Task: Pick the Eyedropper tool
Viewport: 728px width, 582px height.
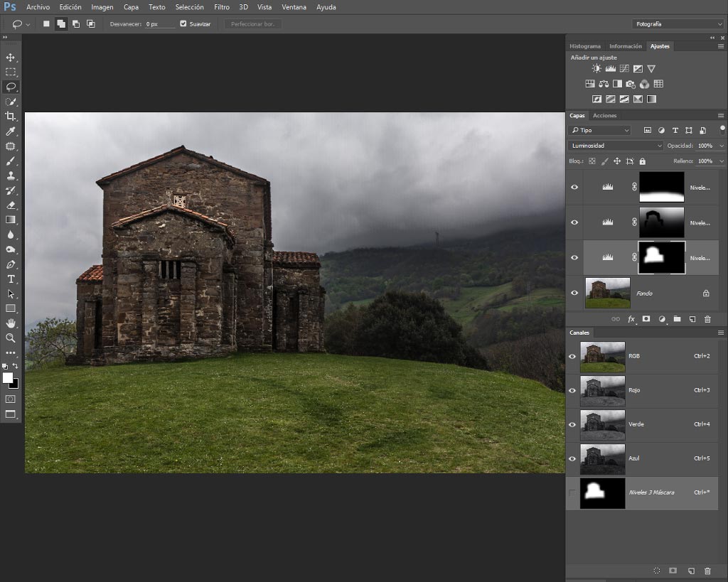Action: tap(10, 131)
